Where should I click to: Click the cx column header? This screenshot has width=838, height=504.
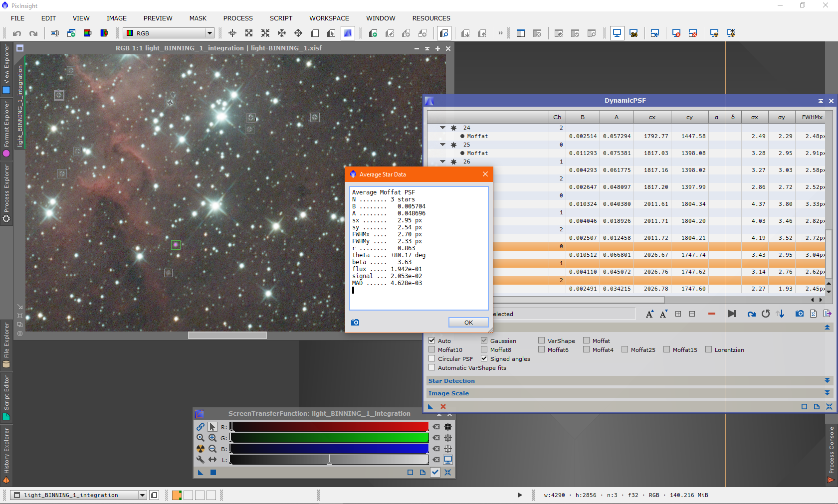pyautogui.click(x=652, y=117)
